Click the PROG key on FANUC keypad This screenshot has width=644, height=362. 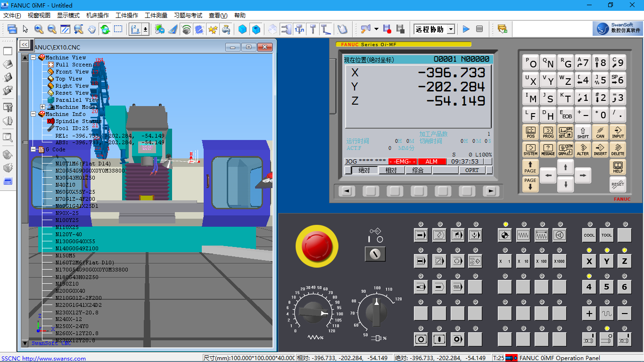(x=548, y=132)
